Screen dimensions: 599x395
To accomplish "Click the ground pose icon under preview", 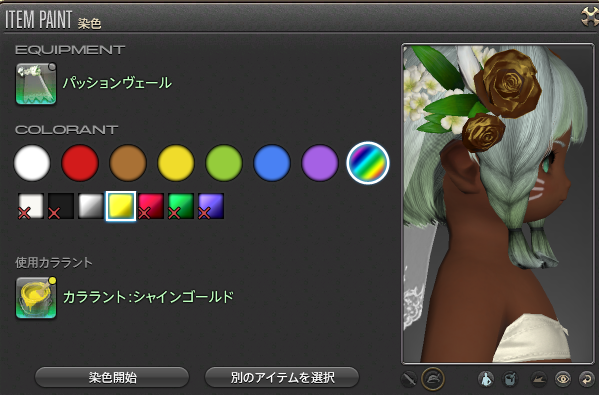I will click(539, 379).
